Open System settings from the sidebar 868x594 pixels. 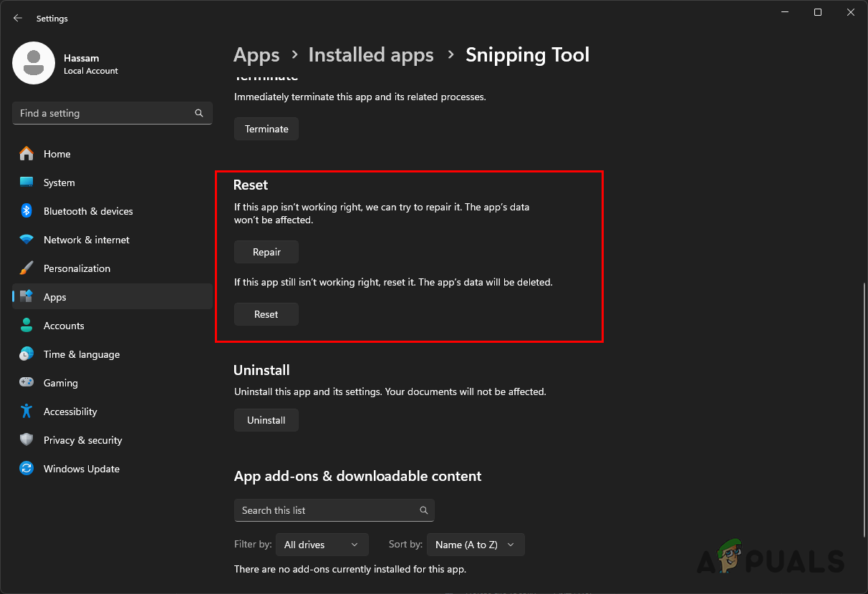click(59, 182)
